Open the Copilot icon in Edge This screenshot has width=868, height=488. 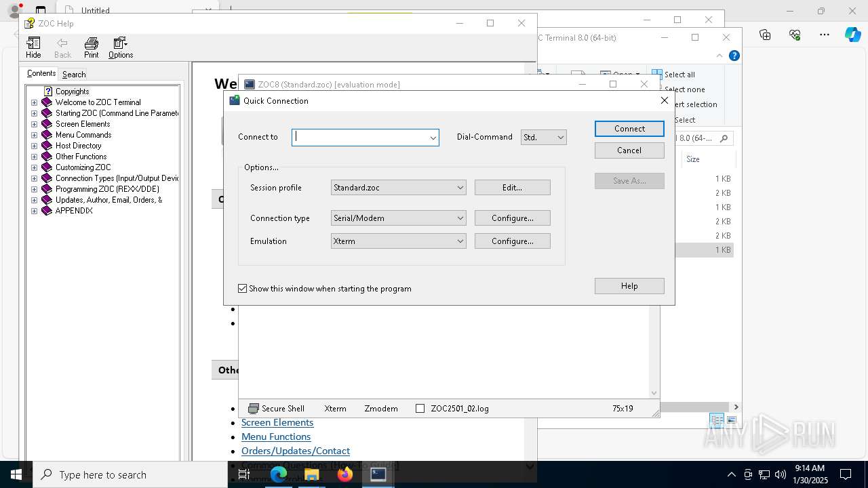(852, 35)
